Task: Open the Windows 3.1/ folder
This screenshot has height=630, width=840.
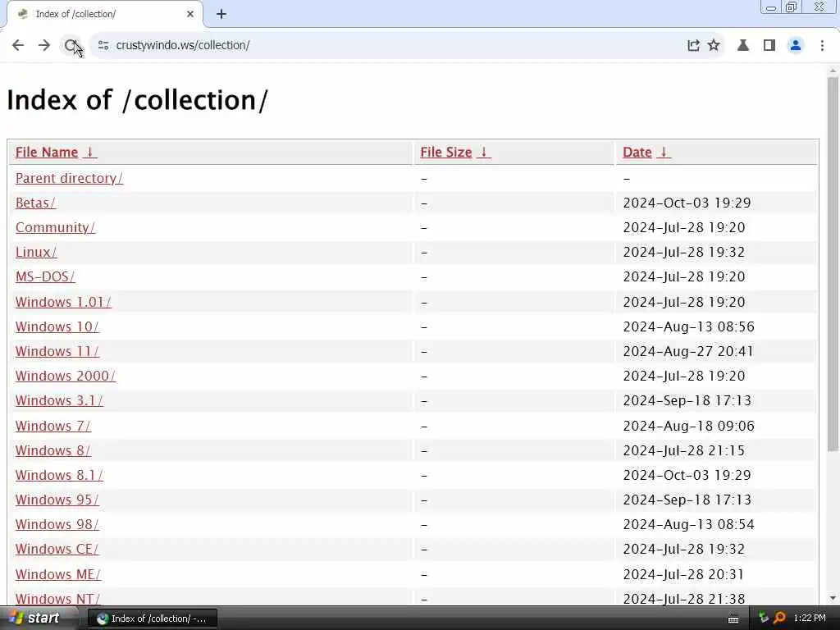Action: click(x=59, y=400)
